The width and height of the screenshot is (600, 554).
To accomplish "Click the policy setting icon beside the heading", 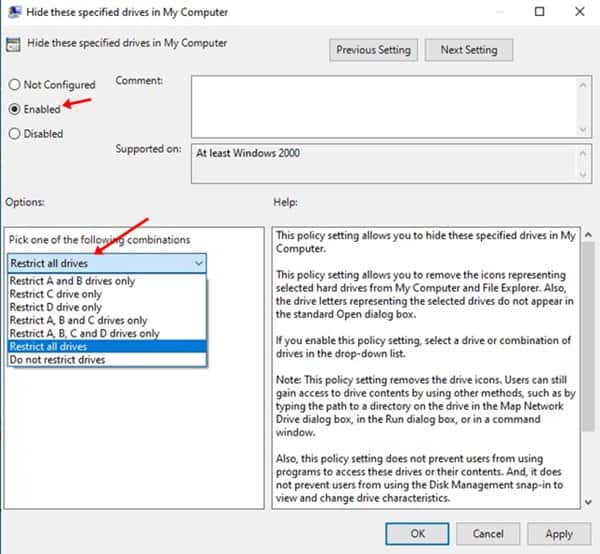I will click(13, 45).
